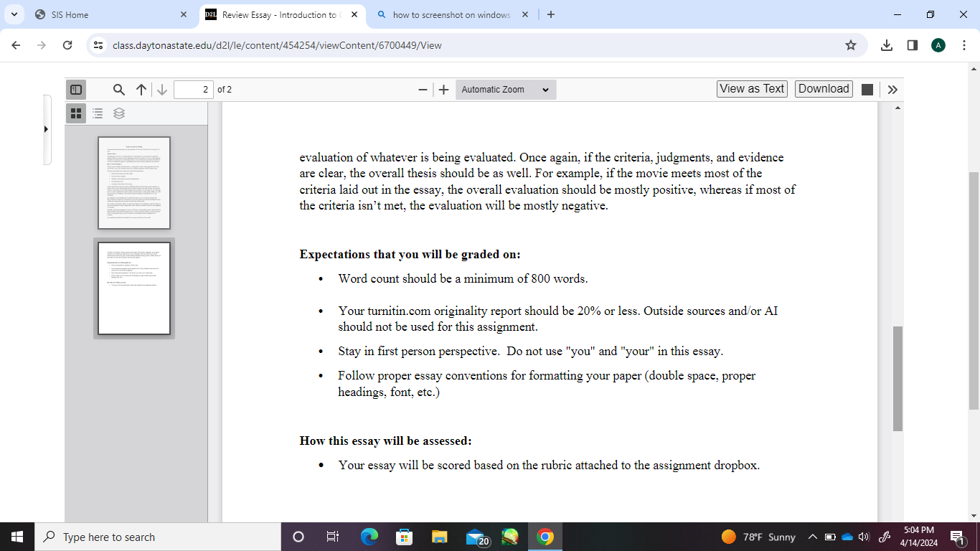Screen dimensions: 980x551
Task: Open the Automatic Zoom dropdown
Action: pos(506,90)
